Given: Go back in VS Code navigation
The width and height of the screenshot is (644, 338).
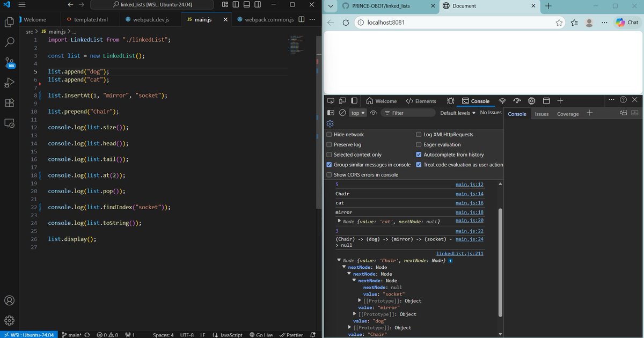Looking at the screenshot, I should (71, 4).
